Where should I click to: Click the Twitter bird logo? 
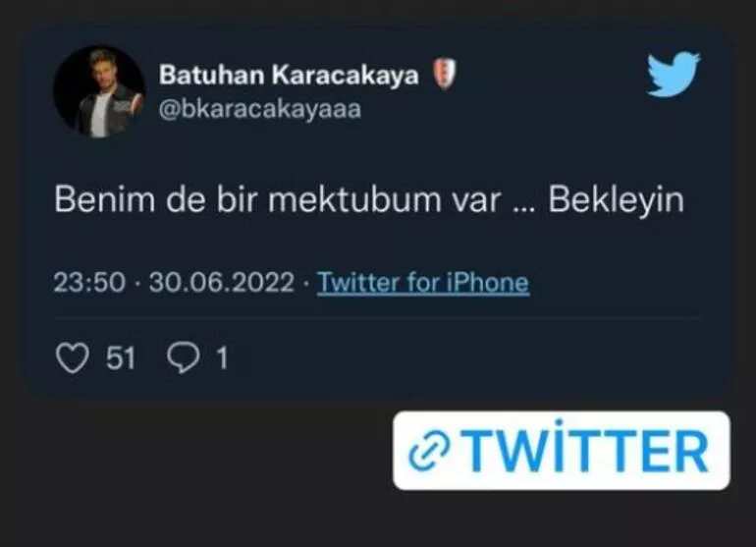click(673, 74)
